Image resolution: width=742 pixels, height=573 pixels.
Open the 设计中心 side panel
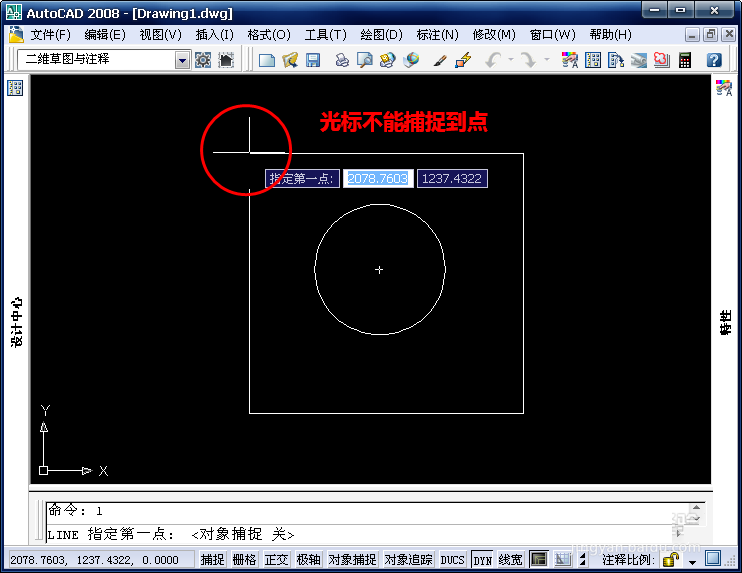[x=17, y=322]
